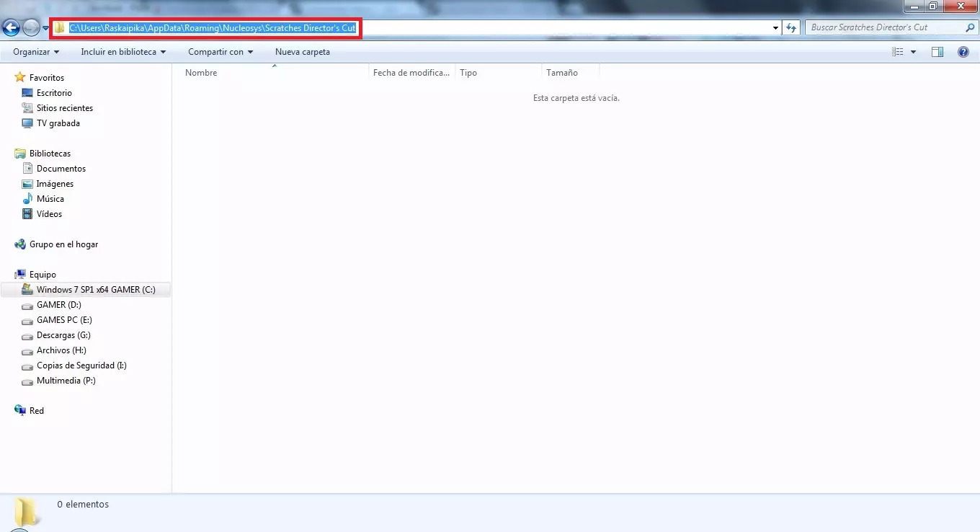
Task: Click the highlighted path in the address bar
Action: pyautogui.click(x=213, y=27)
